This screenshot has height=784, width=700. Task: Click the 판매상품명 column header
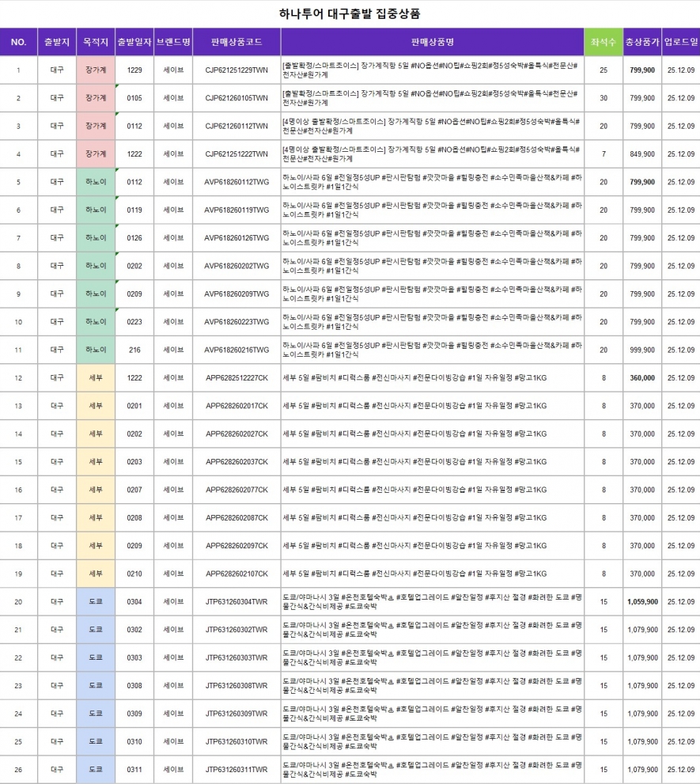coord(432,42)
